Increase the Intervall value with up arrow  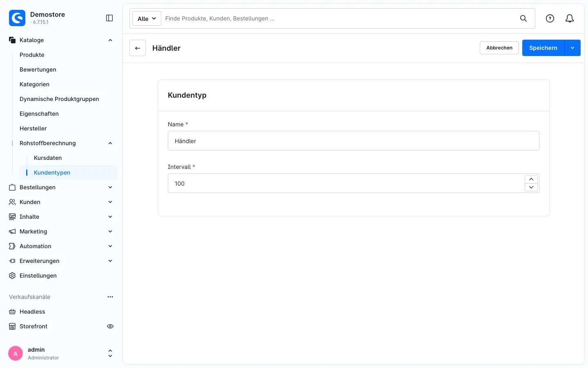(531, 179)
